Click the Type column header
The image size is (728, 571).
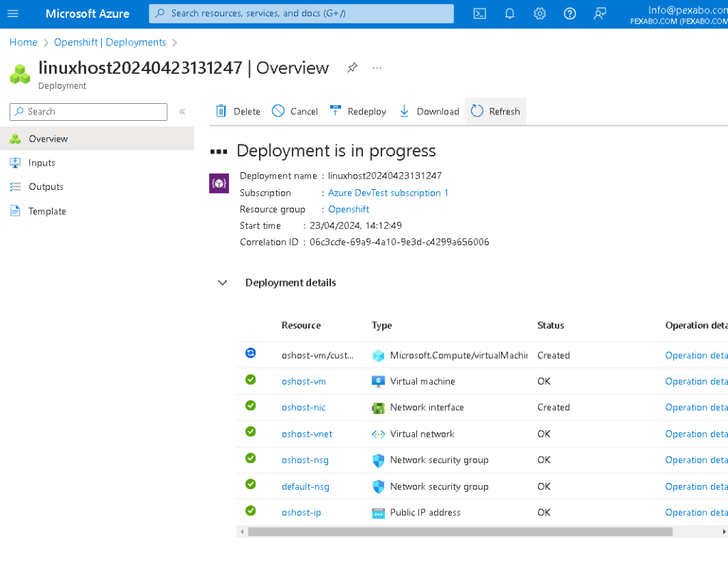(381, 326)
